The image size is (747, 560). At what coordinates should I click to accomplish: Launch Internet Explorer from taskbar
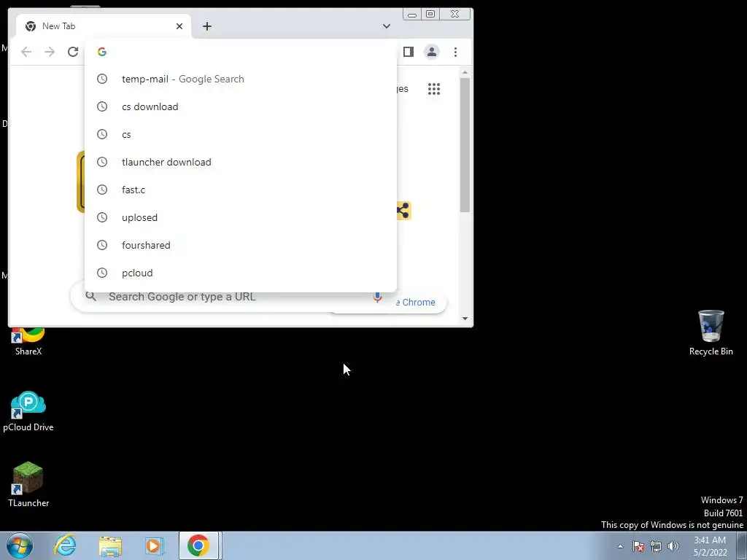pyautogui.click(x=65, y=545)
